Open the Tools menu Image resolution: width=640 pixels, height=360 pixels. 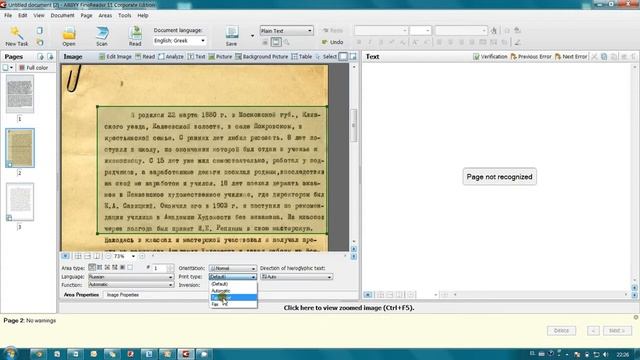124,16
